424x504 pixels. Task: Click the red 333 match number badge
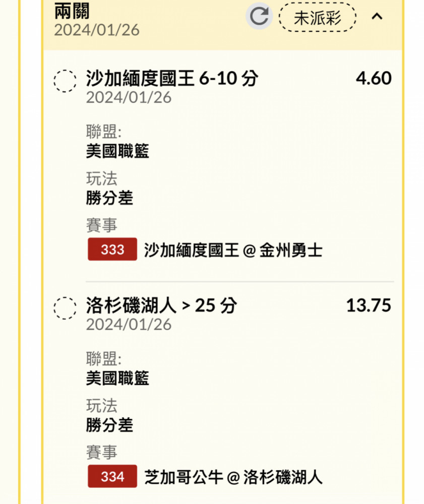(112, 249)
